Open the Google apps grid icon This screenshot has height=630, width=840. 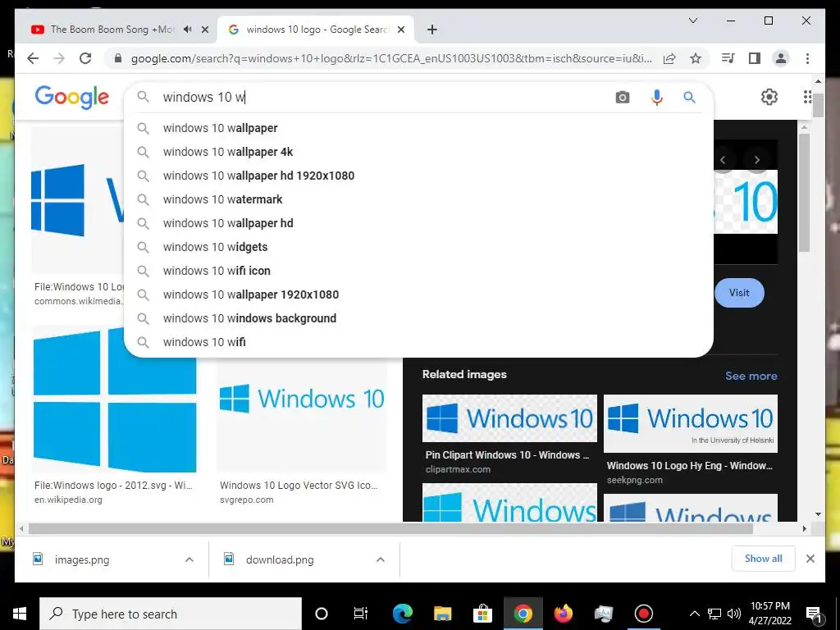[807, 97]
